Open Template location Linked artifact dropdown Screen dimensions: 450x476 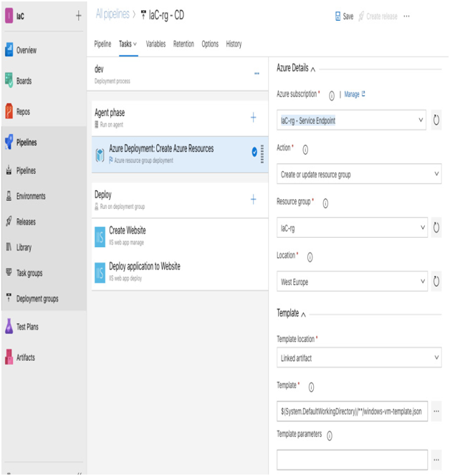point(359,358)
